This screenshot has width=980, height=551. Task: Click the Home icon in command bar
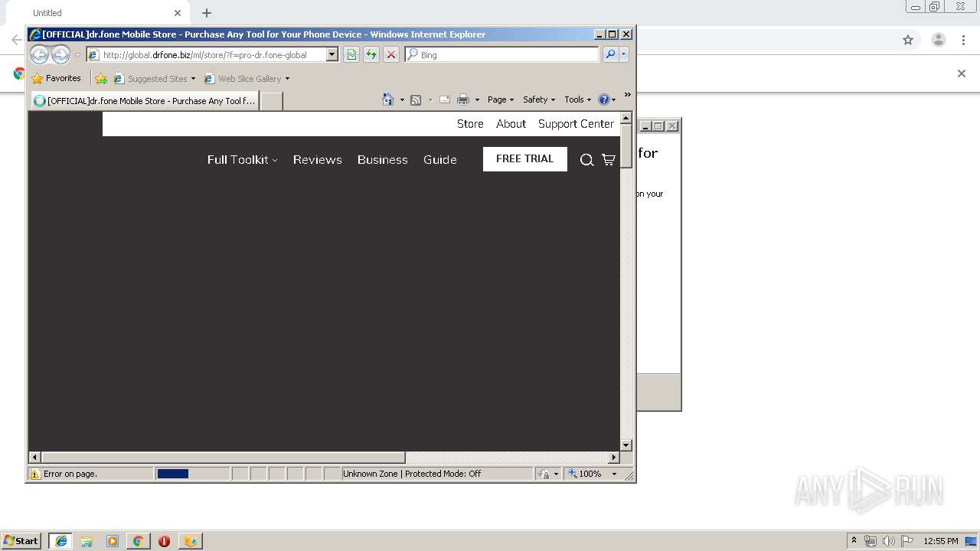pos(388,99)
